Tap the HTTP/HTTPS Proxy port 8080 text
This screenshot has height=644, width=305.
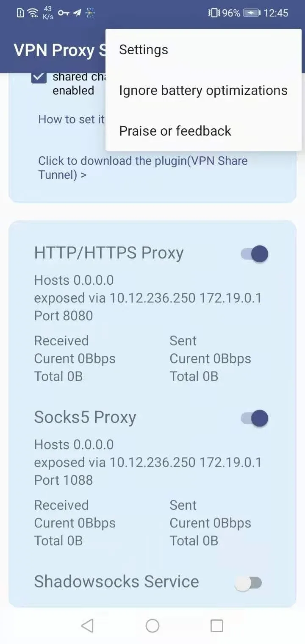pos(64,316)
